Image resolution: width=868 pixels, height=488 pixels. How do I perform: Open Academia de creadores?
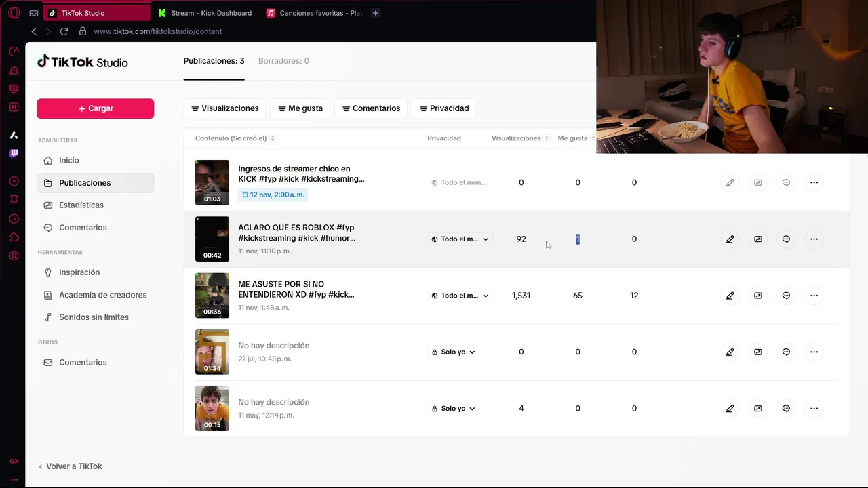point(95,295)
